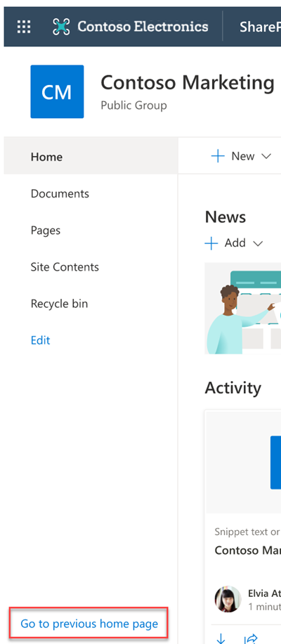The width and height of the screenshot is (281, 644).
Task: Select Home in the site navigation
Action: click(91, 157)
